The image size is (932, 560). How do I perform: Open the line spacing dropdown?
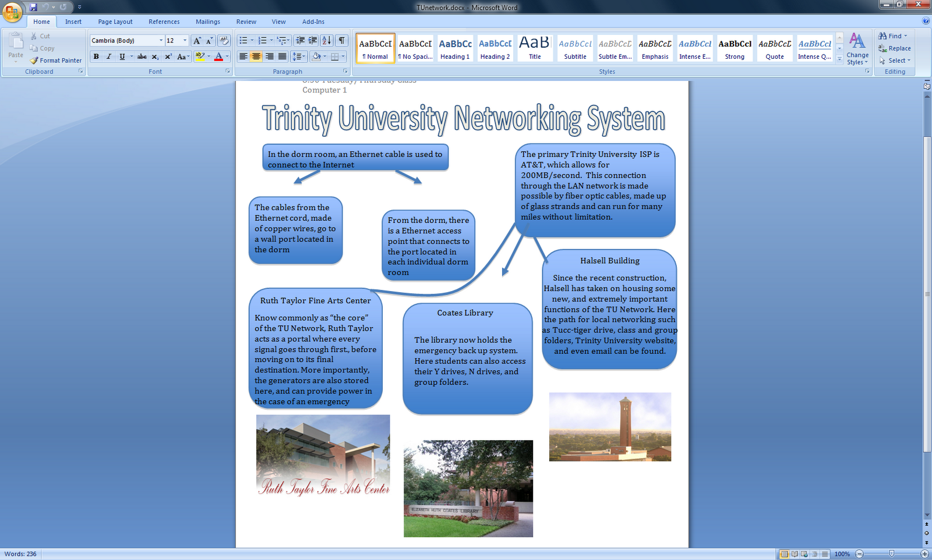299,56
